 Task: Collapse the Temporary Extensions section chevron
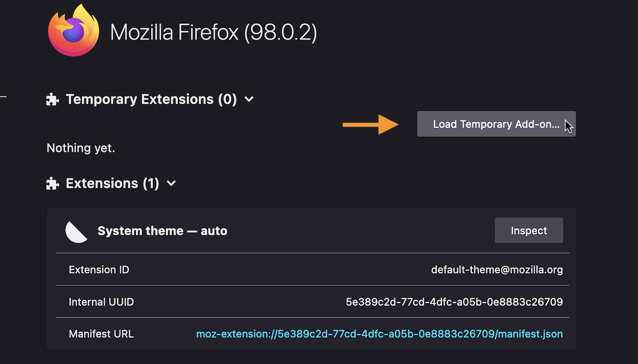249,99
